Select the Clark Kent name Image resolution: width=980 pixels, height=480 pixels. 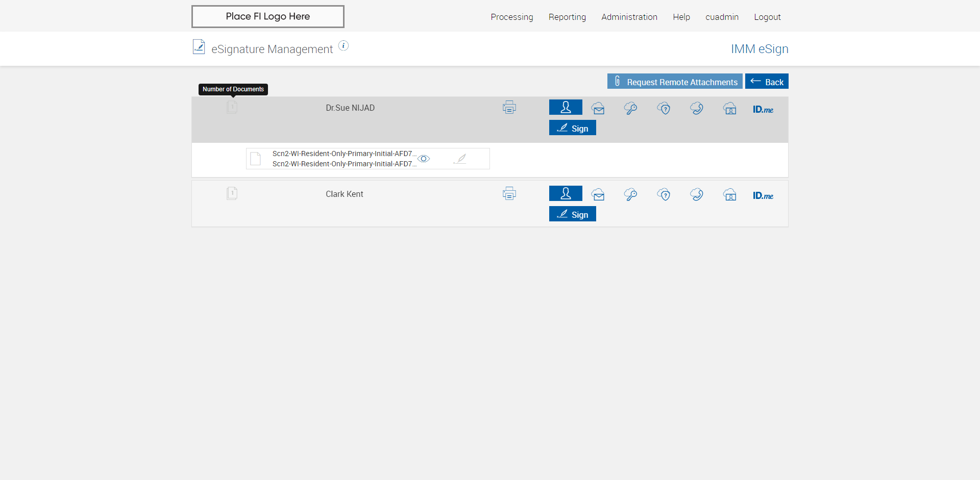click(x=345, y=194)
